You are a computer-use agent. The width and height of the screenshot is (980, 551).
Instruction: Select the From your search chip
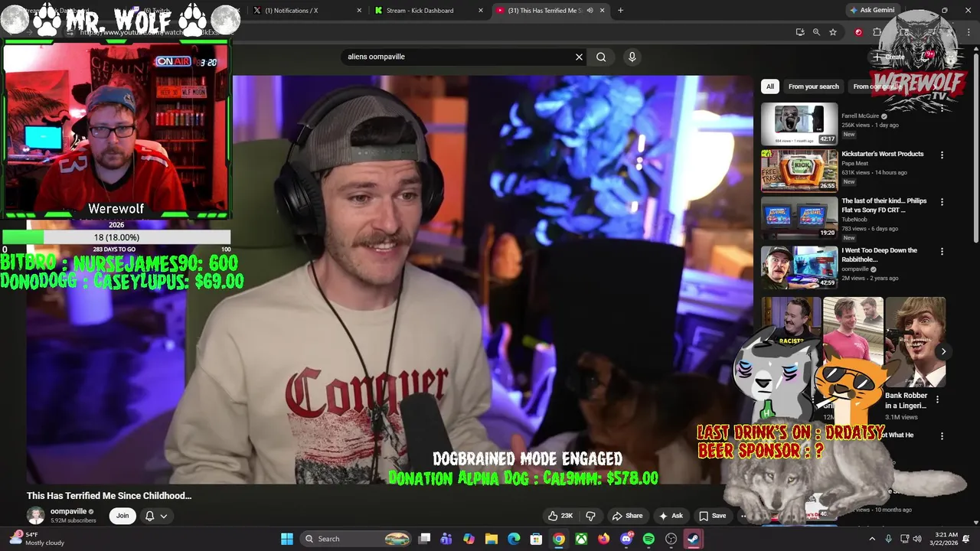pos(814,86)
